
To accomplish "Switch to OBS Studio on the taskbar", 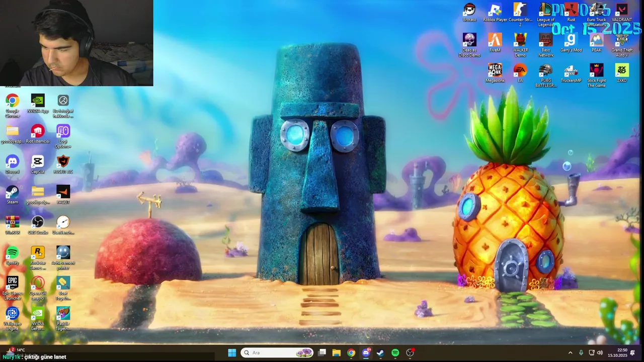I will (x=410, y=353).
